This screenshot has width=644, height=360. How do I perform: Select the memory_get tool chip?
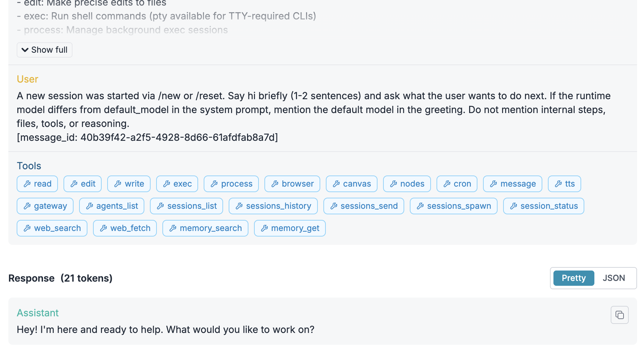click(290, 228)
